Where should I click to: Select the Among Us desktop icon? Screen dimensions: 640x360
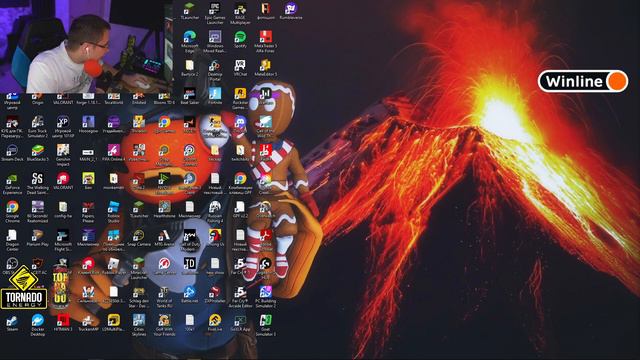coord(215,238)
